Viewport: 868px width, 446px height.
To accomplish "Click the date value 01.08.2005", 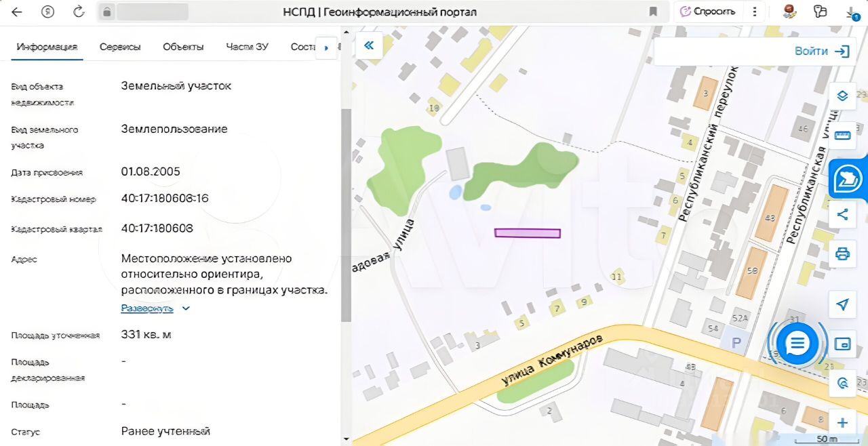I will point(151,171).
